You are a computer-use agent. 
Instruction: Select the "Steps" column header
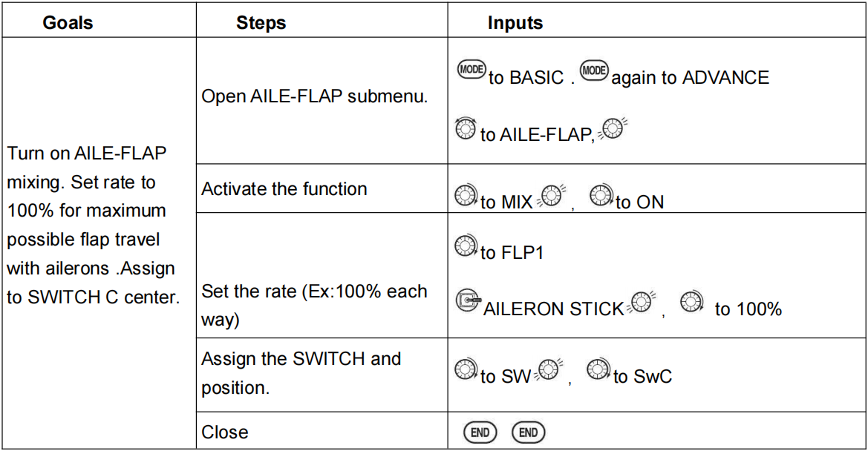click(261, 23)
